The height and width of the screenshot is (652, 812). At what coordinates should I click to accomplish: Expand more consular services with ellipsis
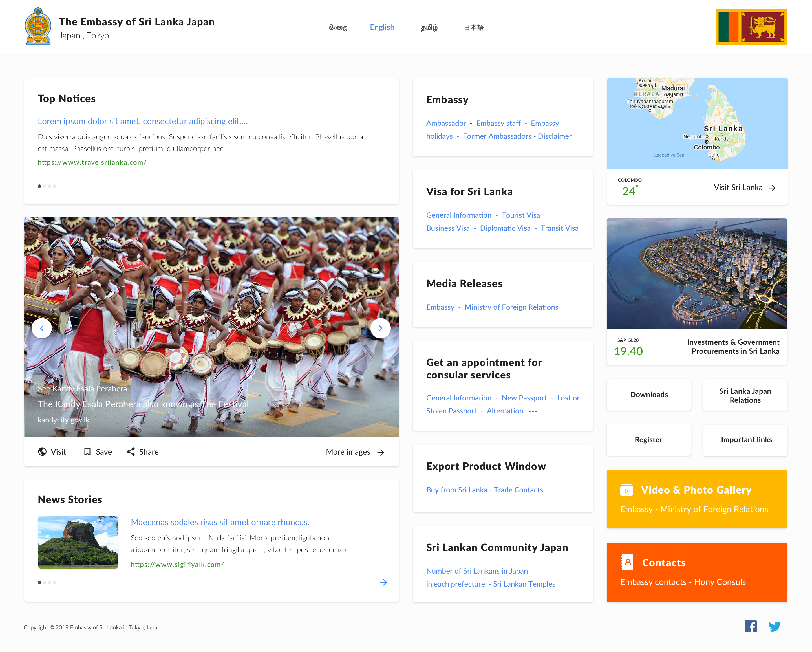pyautogui.click(x=533, y=411)
